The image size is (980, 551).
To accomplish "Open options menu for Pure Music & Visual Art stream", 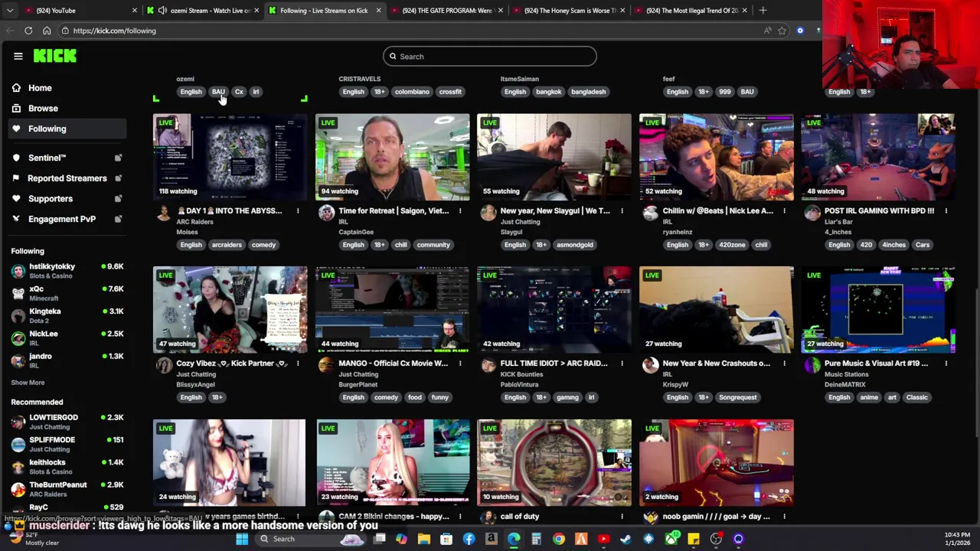I will (946, 364).
